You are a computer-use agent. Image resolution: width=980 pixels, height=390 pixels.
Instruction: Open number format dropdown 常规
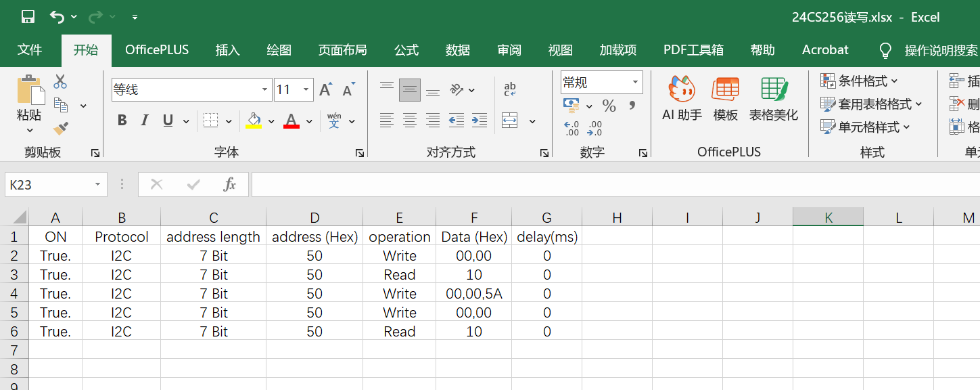pos(636,82)
